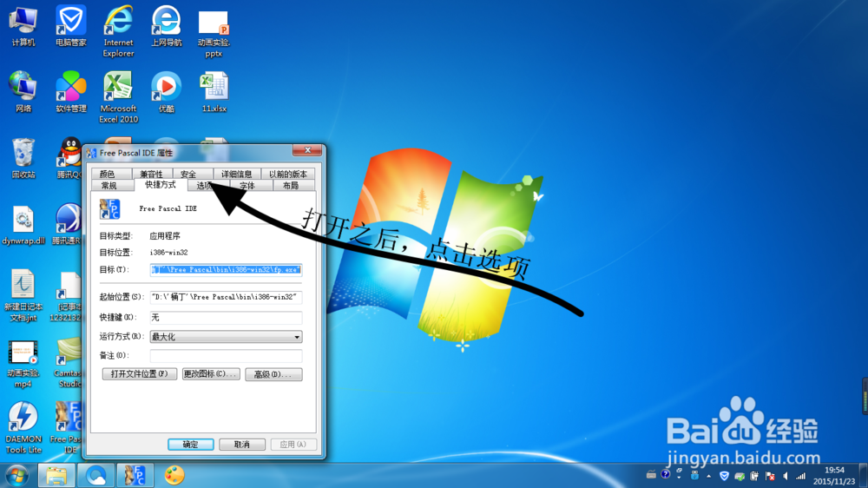Open the Paint palette icon in taskbar
The width and height of the screenshot is (868, 488).
174,475
